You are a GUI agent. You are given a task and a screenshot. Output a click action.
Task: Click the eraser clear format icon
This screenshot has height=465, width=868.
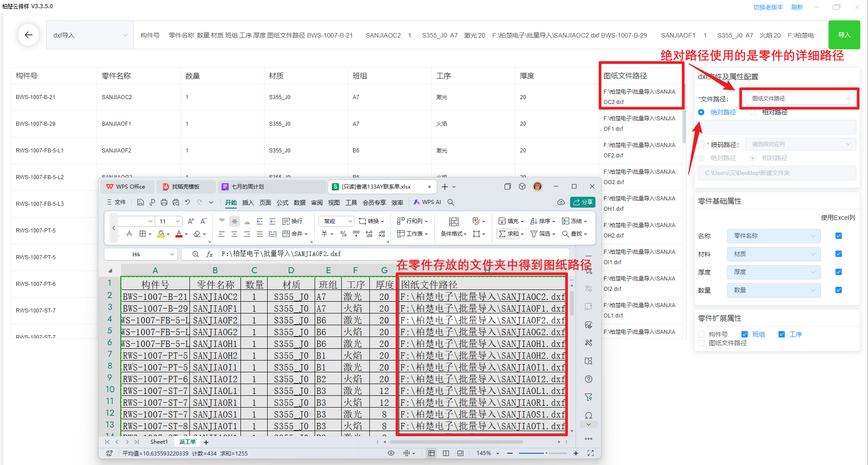click(x=197, y=234)
